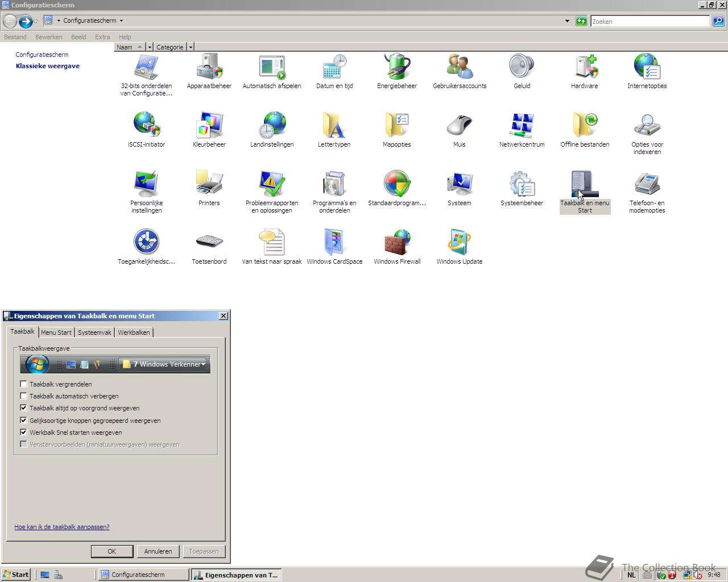728x582 pixels.
Task: Uncheck Werkbalk Snel starten weergeven
Action: point(23,432)
